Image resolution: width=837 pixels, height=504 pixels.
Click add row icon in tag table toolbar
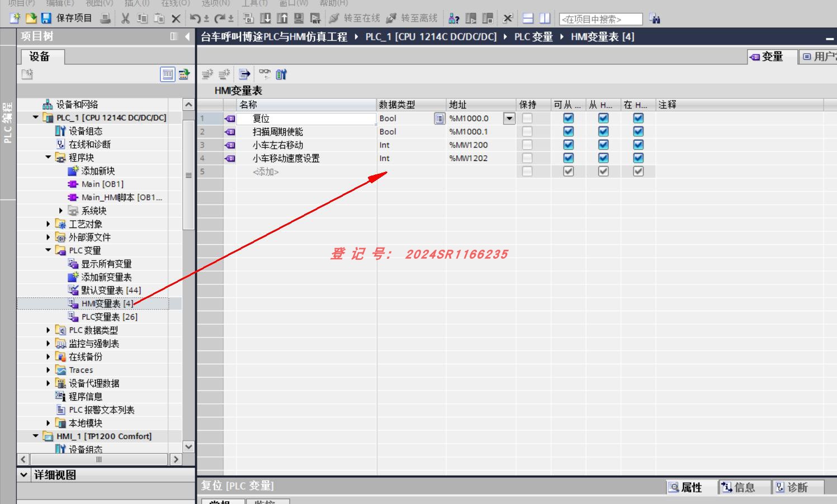pos(224,74)
